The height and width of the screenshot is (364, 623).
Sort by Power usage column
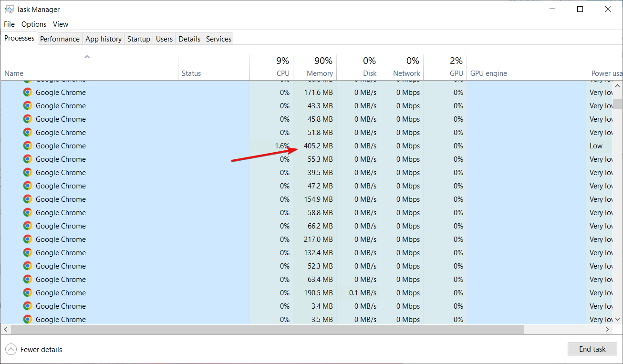(x=604, y=67)
